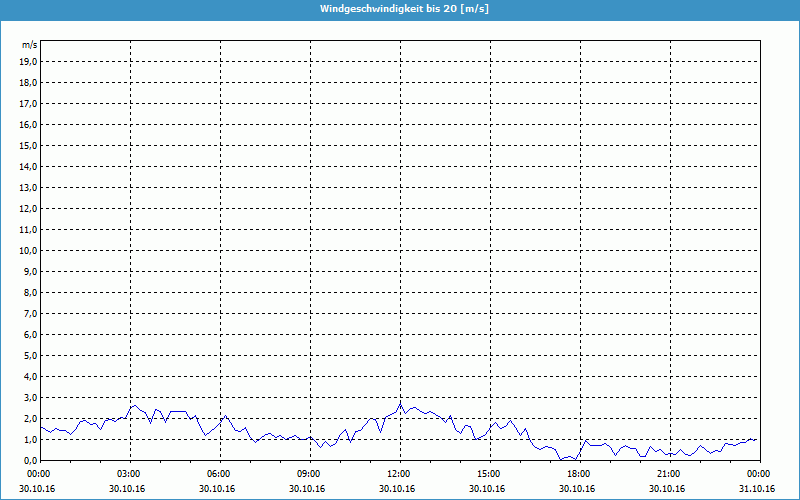This screenshot has height=500, width=800.
Task: Select the 19,0 y-axis label
Action: (29, 61)
